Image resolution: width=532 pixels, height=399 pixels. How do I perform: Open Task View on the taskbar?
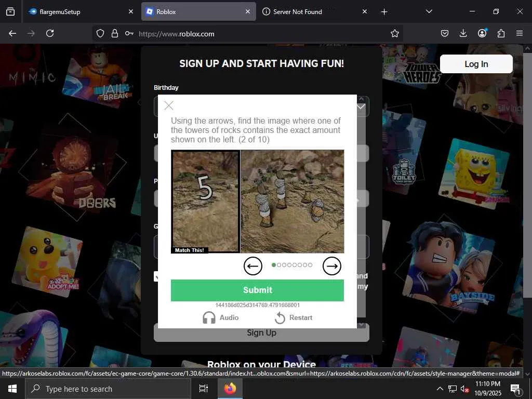204,389
